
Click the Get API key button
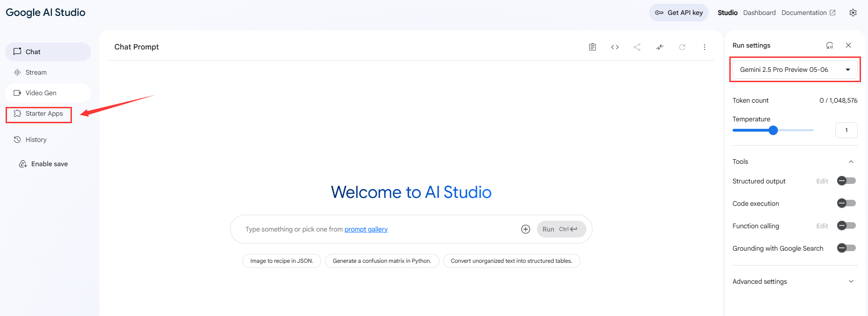tap(679, 13)
